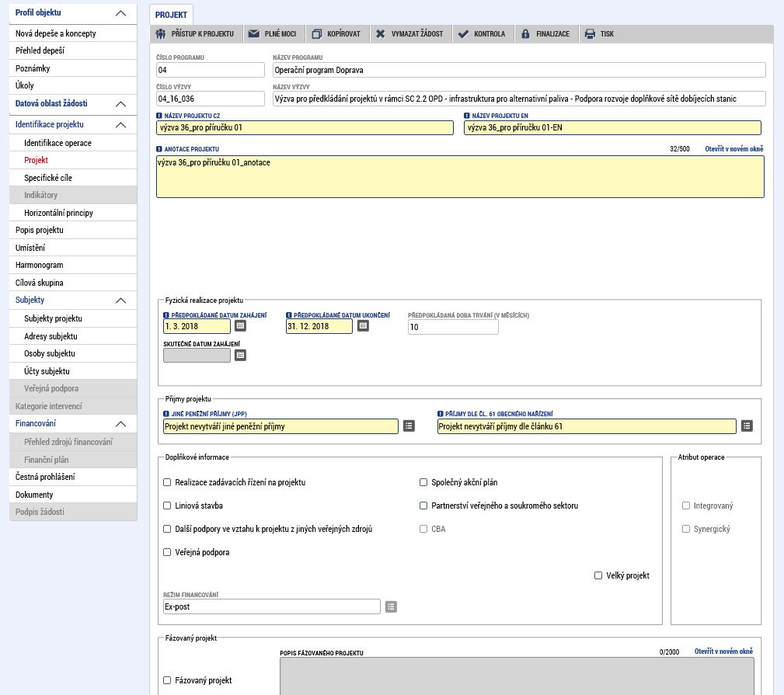Tick the Fázovaný projekt checkbox
784x695 pixels.
pyautogui.click(x=167, y=680)
